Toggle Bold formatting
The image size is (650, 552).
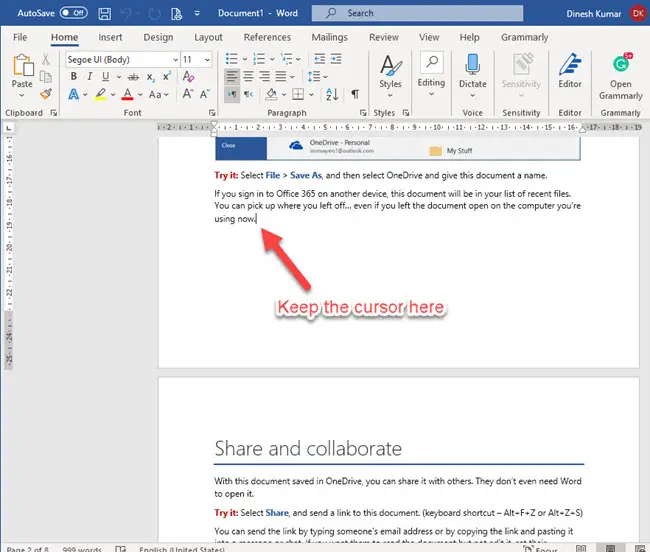click(73, 77)
